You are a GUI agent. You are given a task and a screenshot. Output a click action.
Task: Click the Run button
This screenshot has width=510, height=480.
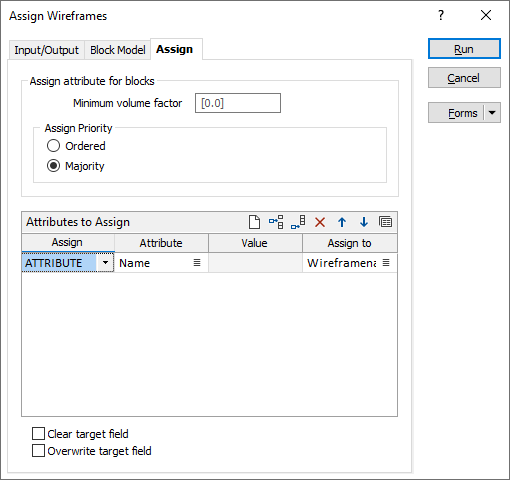click(464, 49)
